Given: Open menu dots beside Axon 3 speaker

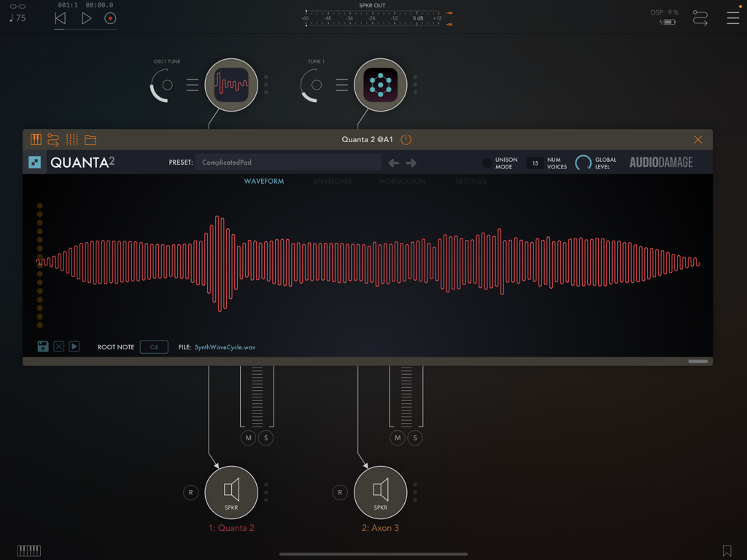Looking at the screenshot, I should click(415, 492).
